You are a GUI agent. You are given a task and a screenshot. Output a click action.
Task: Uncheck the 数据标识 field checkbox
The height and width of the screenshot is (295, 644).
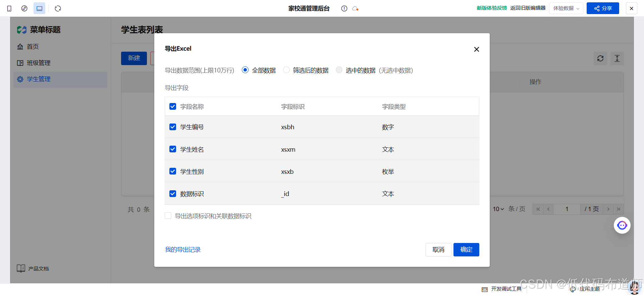[173, 194]
